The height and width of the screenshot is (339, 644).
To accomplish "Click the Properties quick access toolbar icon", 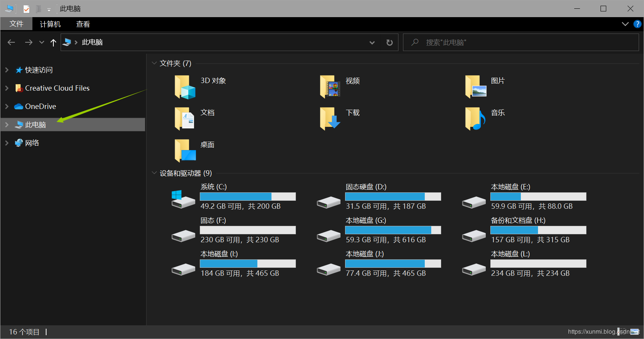I will click(26, 8).
